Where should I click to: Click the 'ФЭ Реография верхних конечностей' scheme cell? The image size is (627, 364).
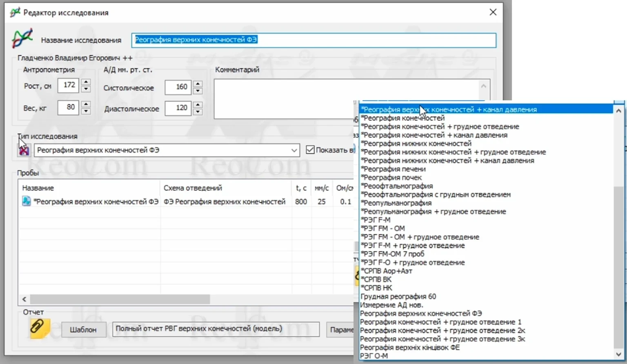[225, 202]
